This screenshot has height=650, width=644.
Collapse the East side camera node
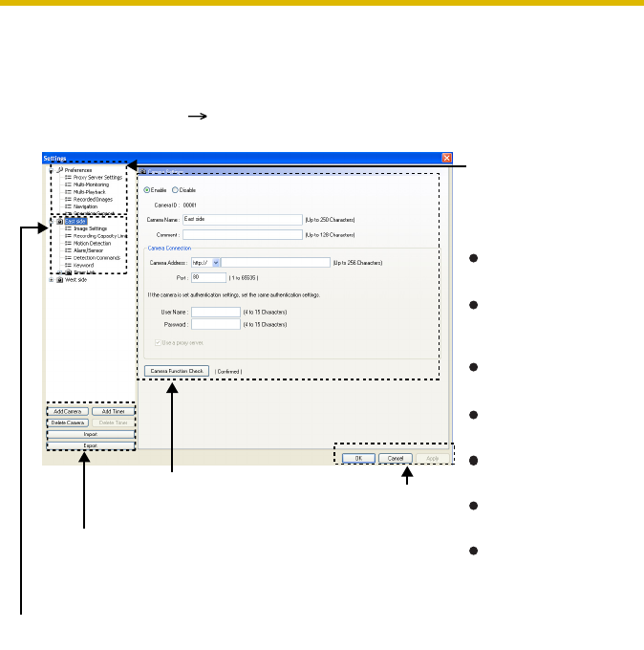(51, 221)
